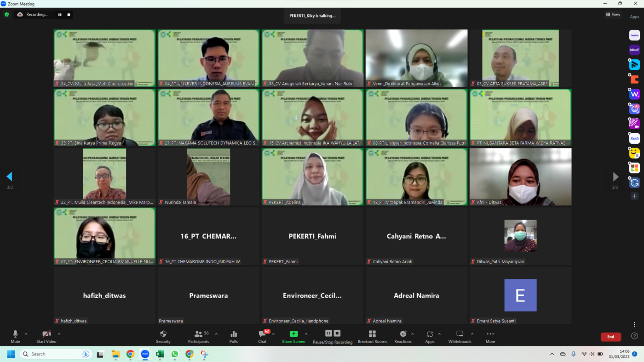Open the Twine app in the sidebar
The height and width of the screenshot is (362, 644).
pyautogui.click(x=634, y=35)
